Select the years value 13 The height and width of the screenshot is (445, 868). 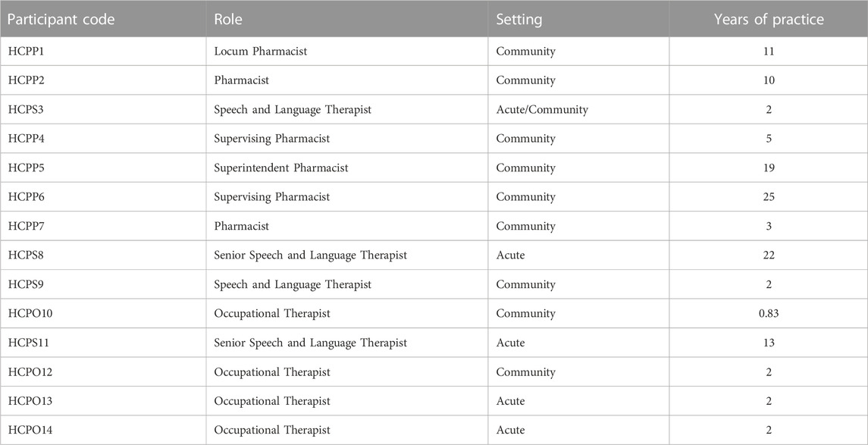[x=769, y=343]
